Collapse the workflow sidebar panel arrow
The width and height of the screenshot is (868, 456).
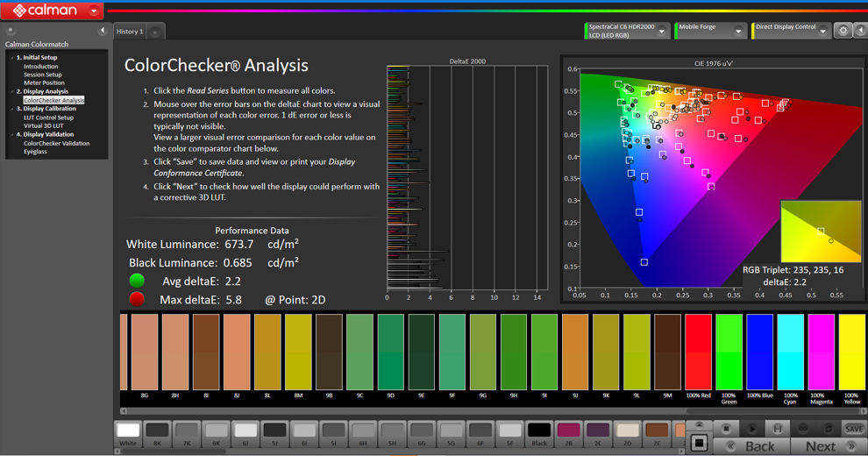tap(102, 31)
